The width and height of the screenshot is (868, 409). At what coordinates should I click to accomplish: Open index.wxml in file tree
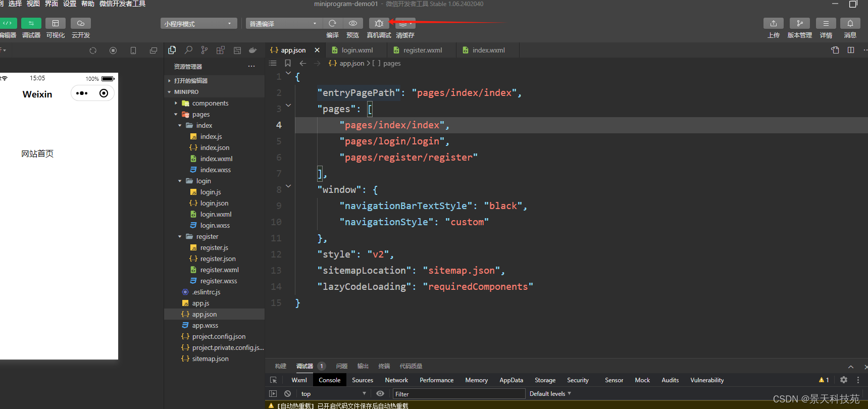point(215,159)
